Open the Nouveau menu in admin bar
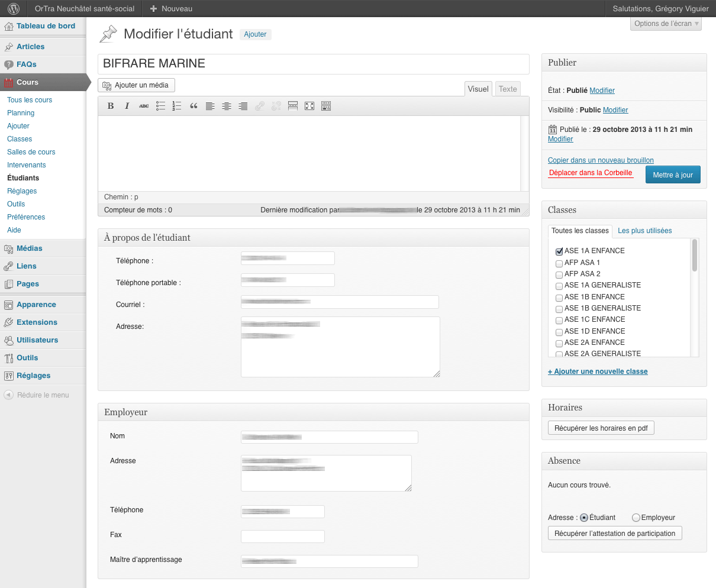Screen dimensions: 716x588 tap(171, 8)
